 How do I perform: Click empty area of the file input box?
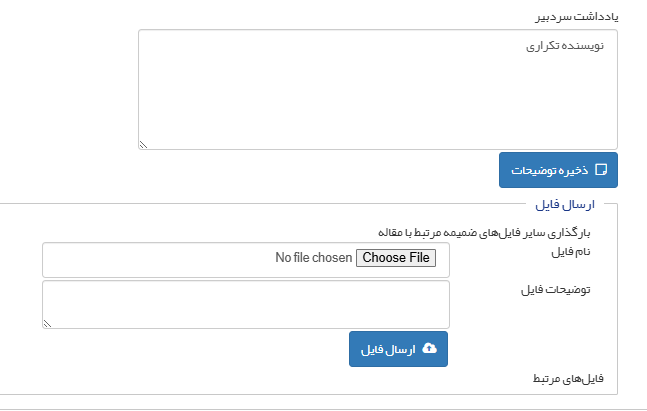click(x=150, y=259)
